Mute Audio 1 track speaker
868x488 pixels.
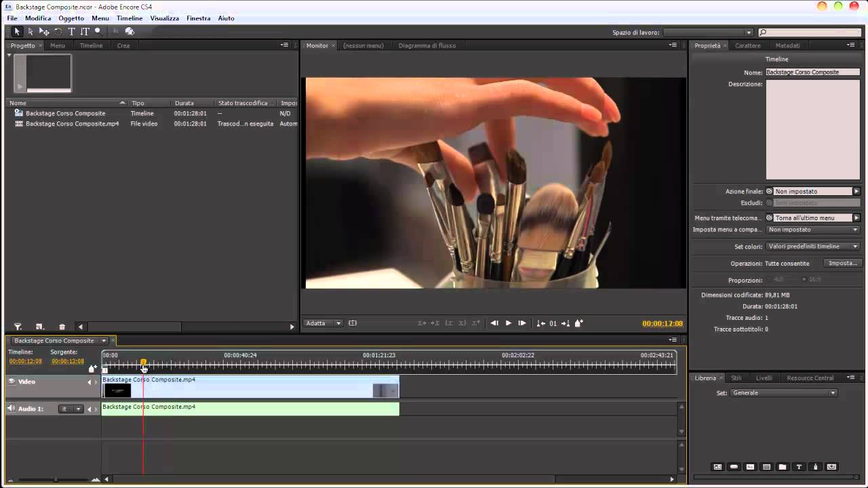[12, 409]
